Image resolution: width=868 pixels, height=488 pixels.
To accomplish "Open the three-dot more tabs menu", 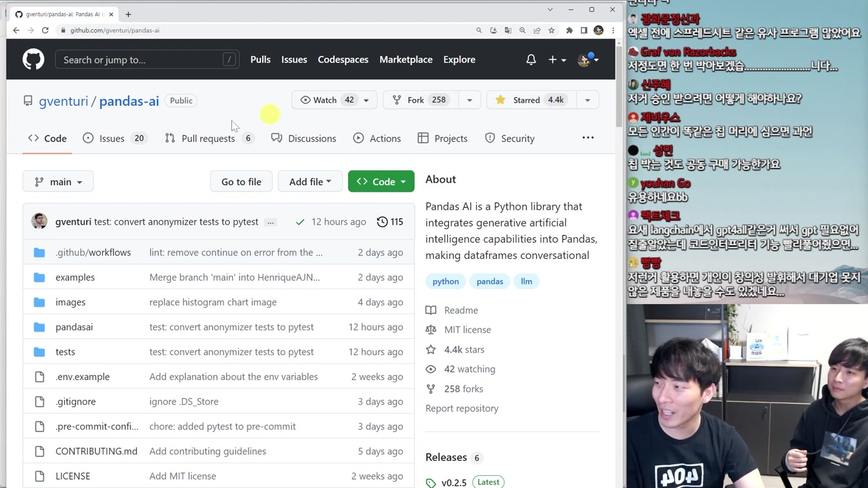I will point(588,137).
